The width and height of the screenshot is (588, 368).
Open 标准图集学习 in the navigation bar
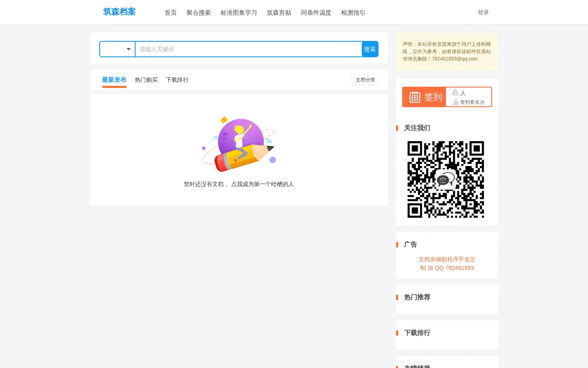click(x=239, y=13)
